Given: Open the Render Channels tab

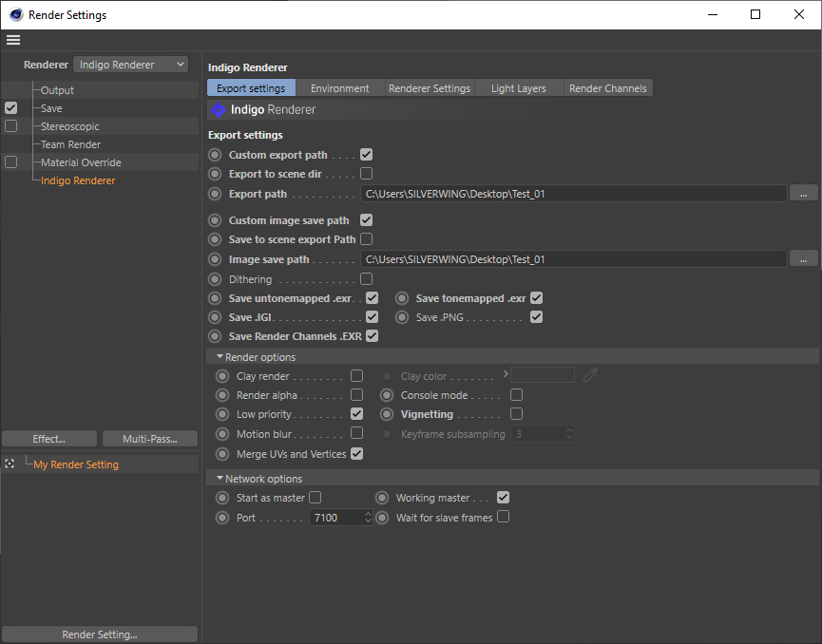Looking at the screenshot, I should coord(607,88).
